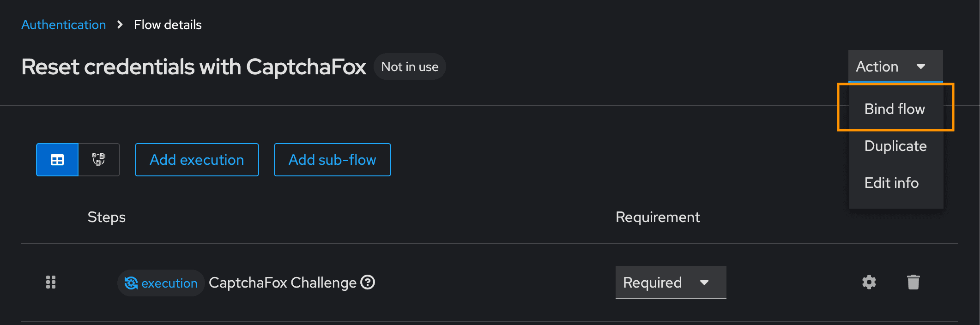Screen dimensions: 980x325
Task: Open CaptchaFox Challenge settings gear
Action: (x=869, y=282)
